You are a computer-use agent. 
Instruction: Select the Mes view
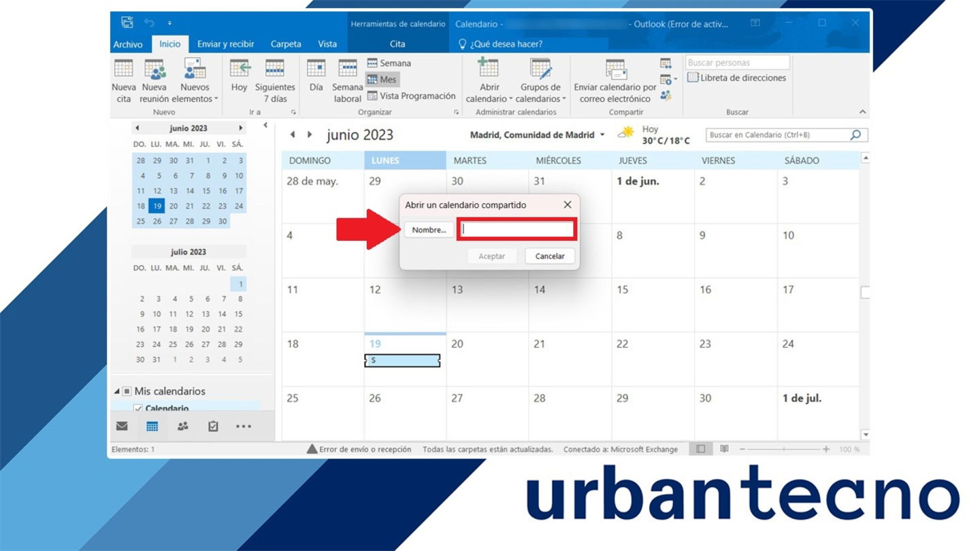click(382, 80)
